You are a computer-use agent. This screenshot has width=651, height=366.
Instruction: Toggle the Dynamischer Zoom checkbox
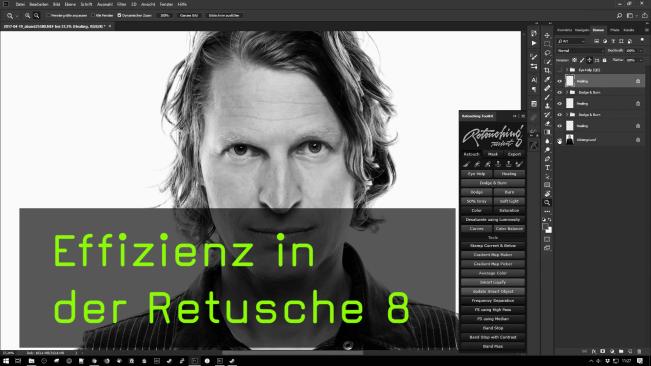coord(119,15)
